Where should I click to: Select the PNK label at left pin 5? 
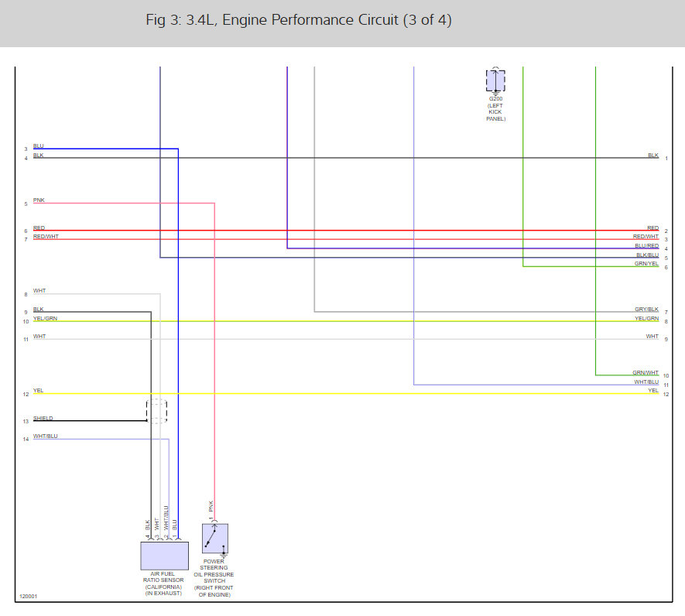pos(39,200)
